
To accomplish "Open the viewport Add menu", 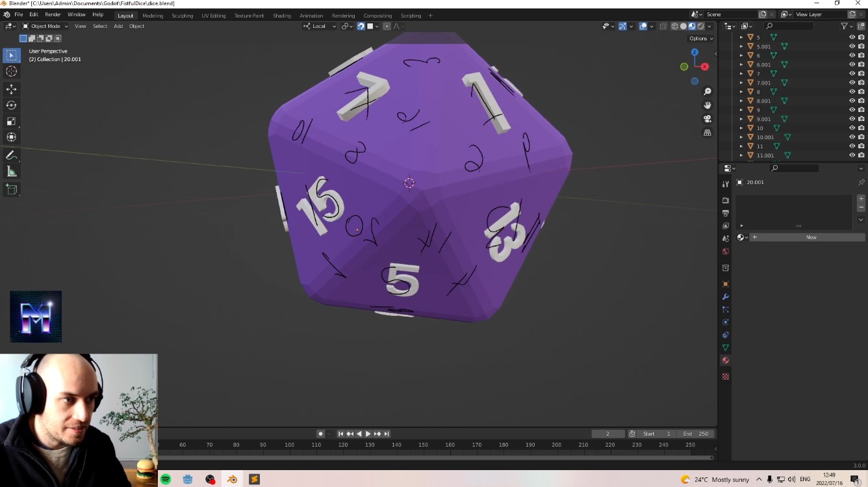I will 118,26.
